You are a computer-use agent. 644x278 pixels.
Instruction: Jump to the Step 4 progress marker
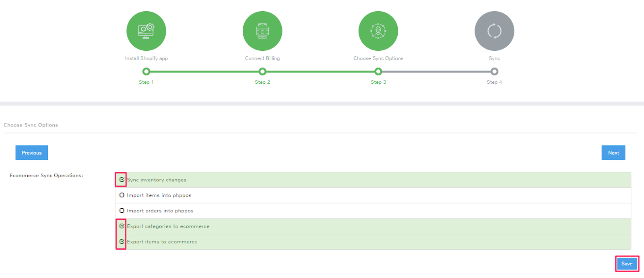[x=494, y=72]
